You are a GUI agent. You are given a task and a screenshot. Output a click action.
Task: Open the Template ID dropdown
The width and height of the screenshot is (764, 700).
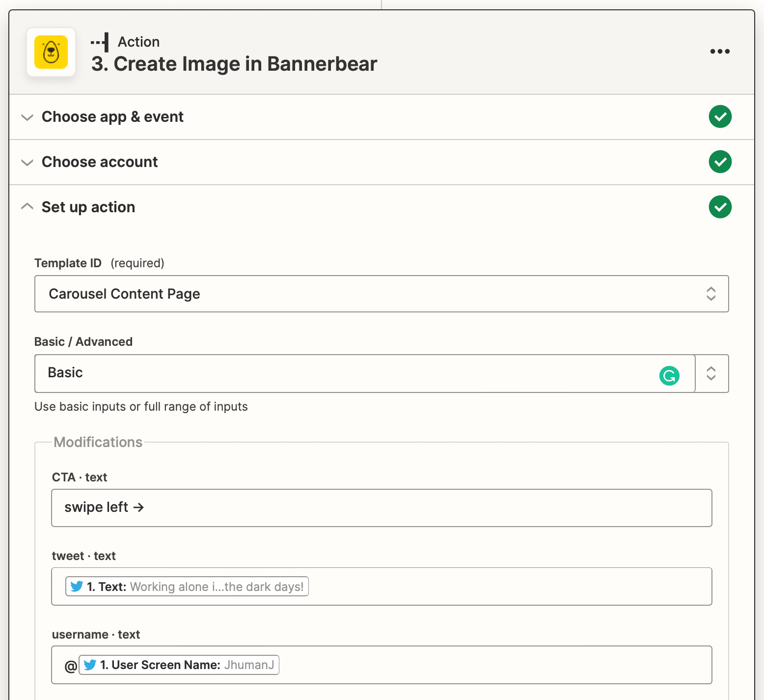(381, 294)
